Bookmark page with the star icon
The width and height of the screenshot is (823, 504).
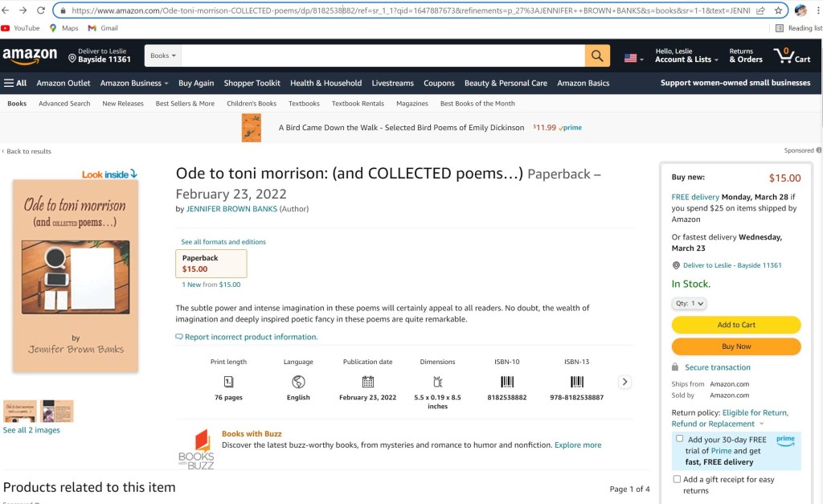[x=778, y=10]
